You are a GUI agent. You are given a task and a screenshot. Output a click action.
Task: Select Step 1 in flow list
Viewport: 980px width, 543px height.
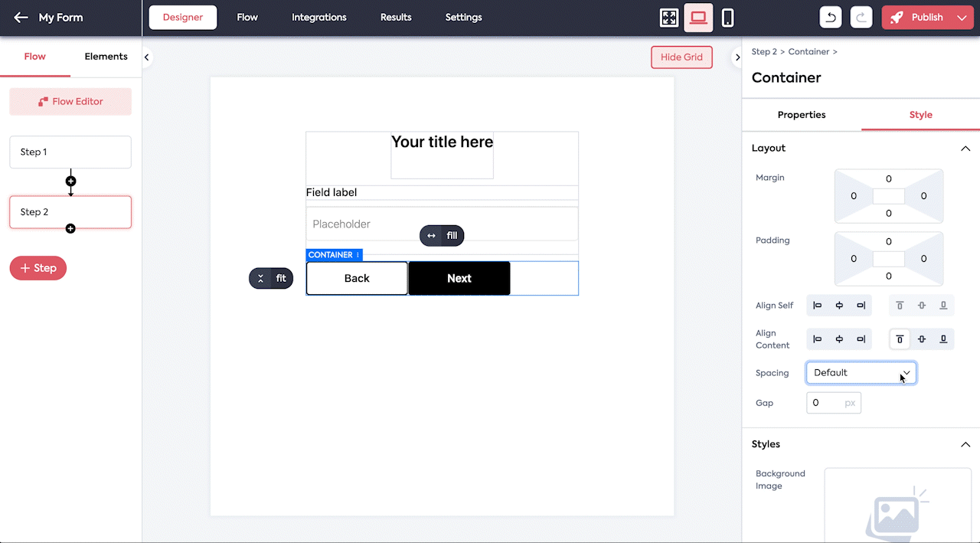(70, 152)
